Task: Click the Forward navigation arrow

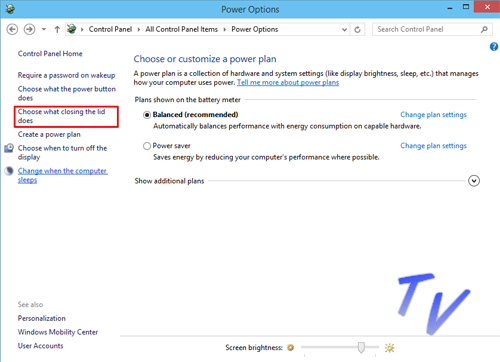Action: click(29, 30)
